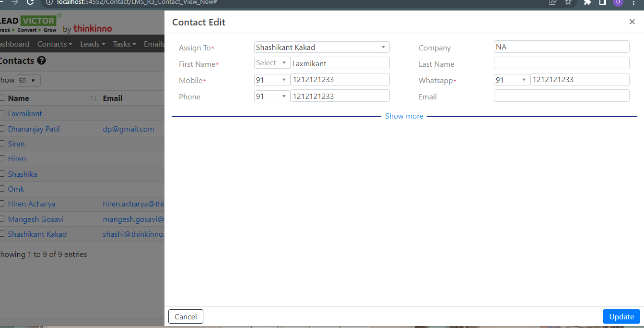Open the Contacts menu in navbar
Image resolution: width=644 pixels, height=328 pixels.
55,44
